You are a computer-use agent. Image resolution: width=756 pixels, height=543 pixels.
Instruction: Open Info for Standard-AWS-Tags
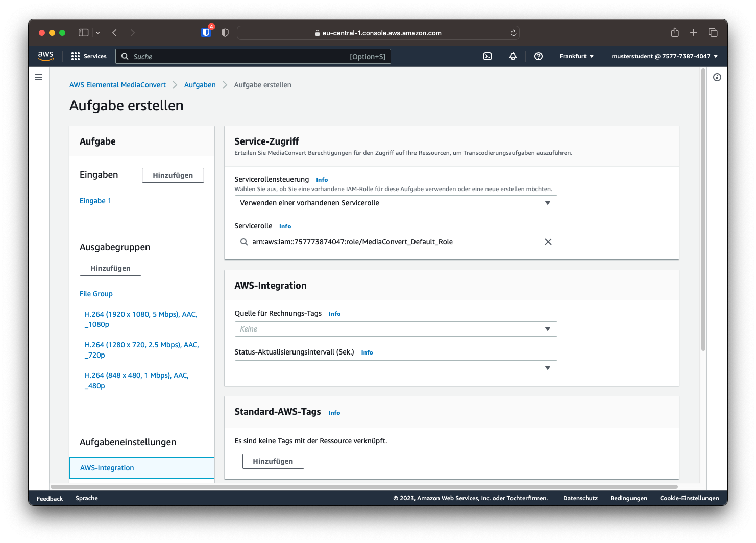coord(334,413)
